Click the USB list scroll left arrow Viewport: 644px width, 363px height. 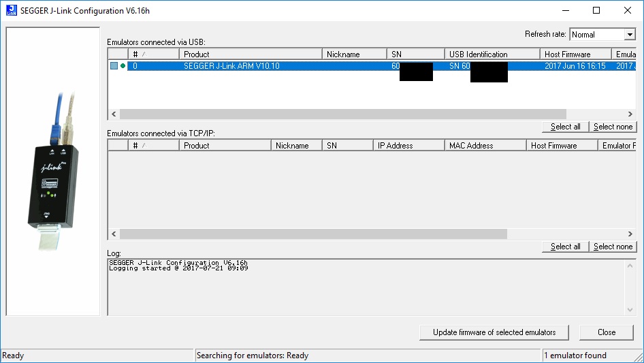114,114
